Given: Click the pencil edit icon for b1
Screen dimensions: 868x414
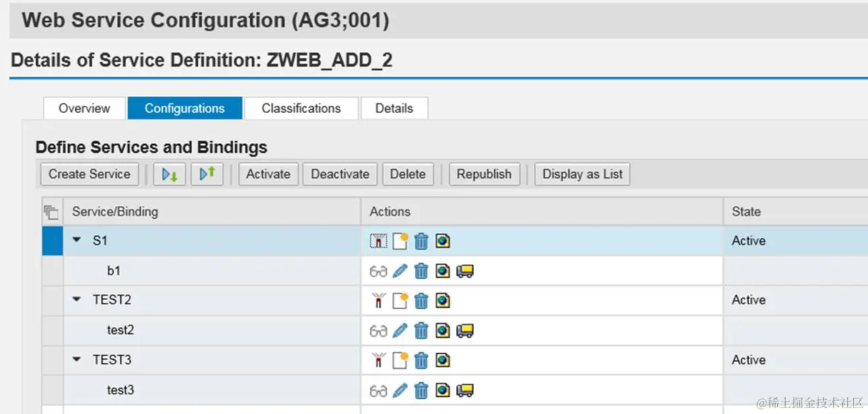Looking at the screenshot, I should coord(400,271).
